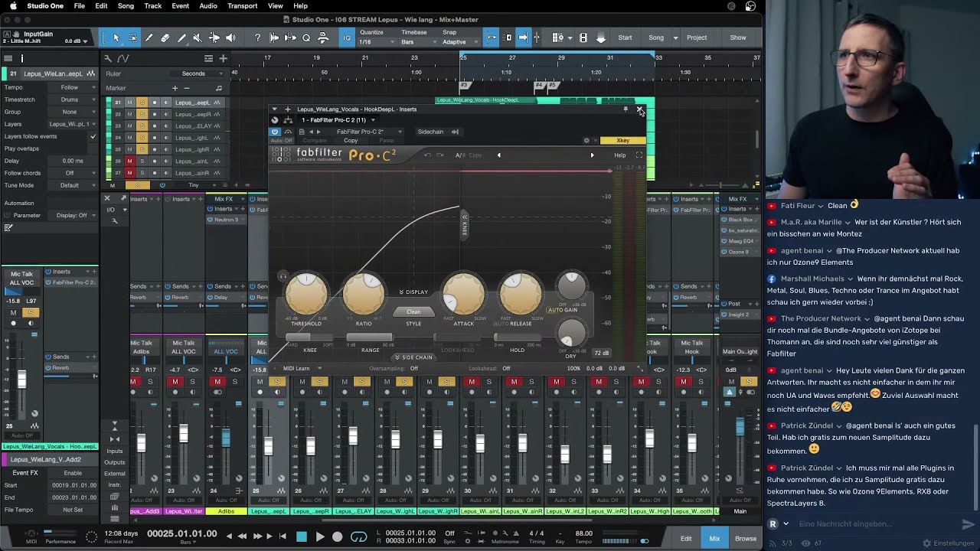Unmute track 26 in track list
Viewport: 980px width, 551px height.
click(129, 161)
